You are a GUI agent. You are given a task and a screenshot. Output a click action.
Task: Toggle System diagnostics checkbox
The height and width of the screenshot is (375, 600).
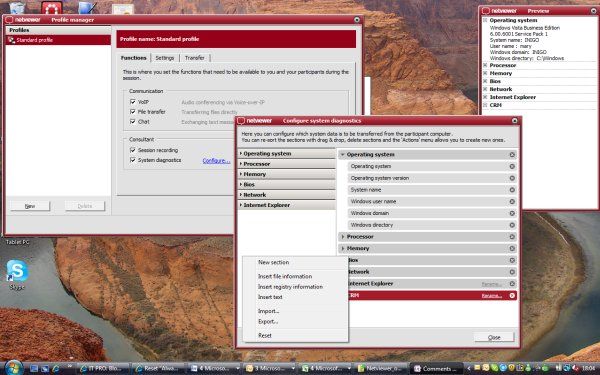(133, 160)
